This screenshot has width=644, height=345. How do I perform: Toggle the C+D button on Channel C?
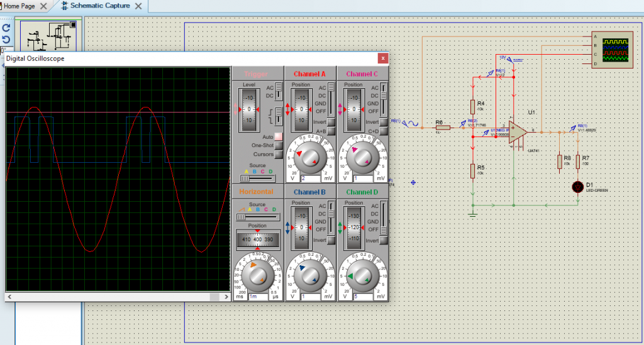(384, 131)
